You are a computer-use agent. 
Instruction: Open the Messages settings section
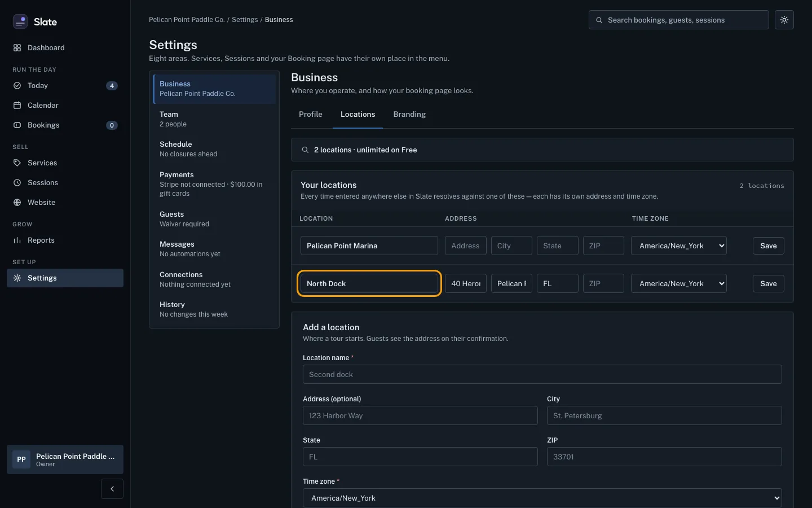[214, 249]
